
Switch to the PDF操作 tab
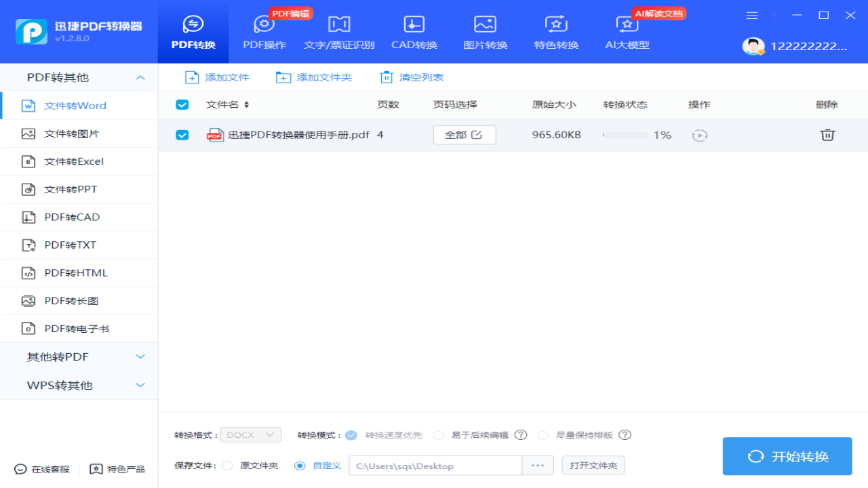264,31
